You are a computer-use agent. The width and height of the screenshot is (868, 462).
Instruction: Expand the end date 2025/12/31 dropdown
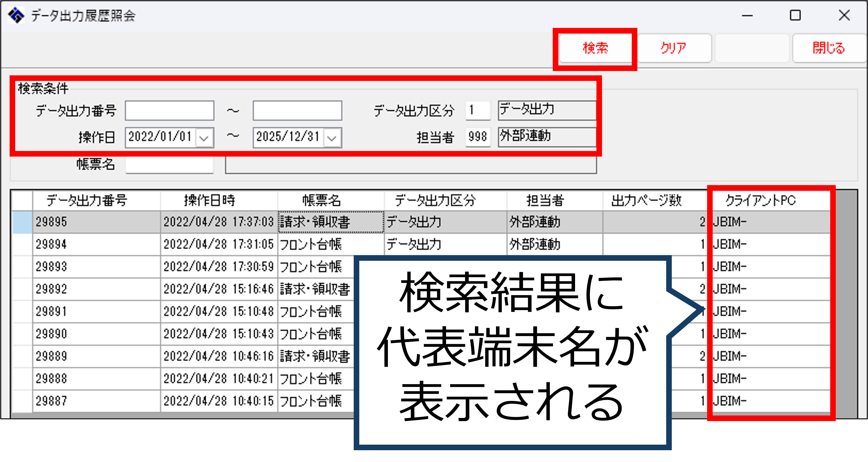click(332, 137)
